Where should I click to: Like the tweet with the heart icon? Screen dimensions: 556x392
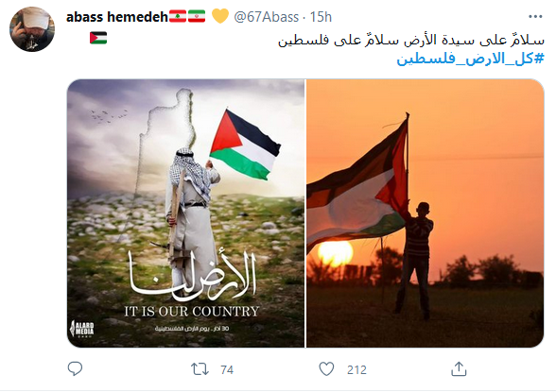click(x=326, y=369)
